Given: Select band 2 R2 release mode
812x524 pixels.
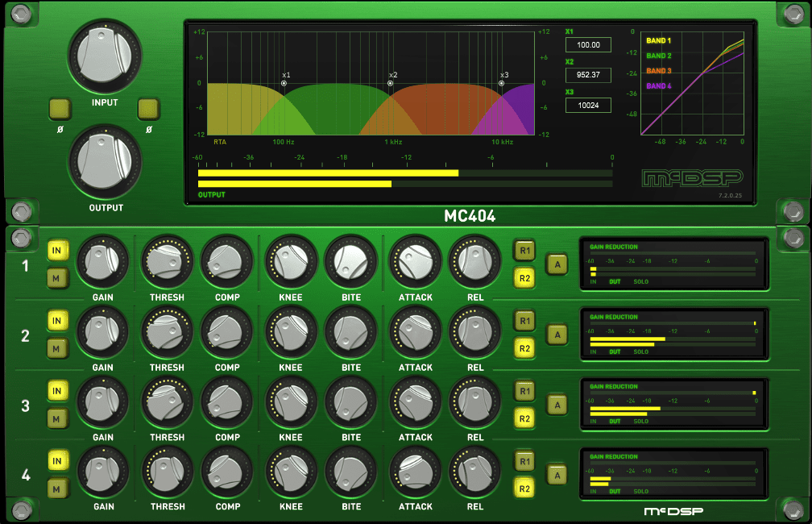Looking at the screenshot, I should [x=524, y=349].
